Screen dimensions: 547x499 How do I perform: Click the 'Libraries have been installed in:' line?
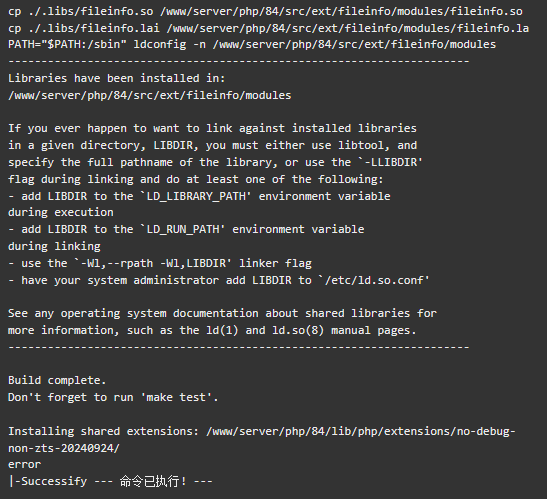(117, 78)
